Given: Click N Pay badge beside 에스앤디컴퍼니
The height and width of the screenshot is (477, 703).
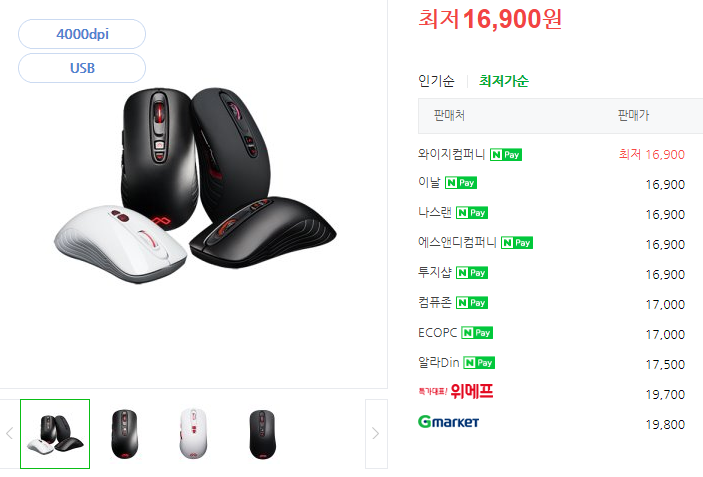Looking at the screenshot, I should point(516,243).
